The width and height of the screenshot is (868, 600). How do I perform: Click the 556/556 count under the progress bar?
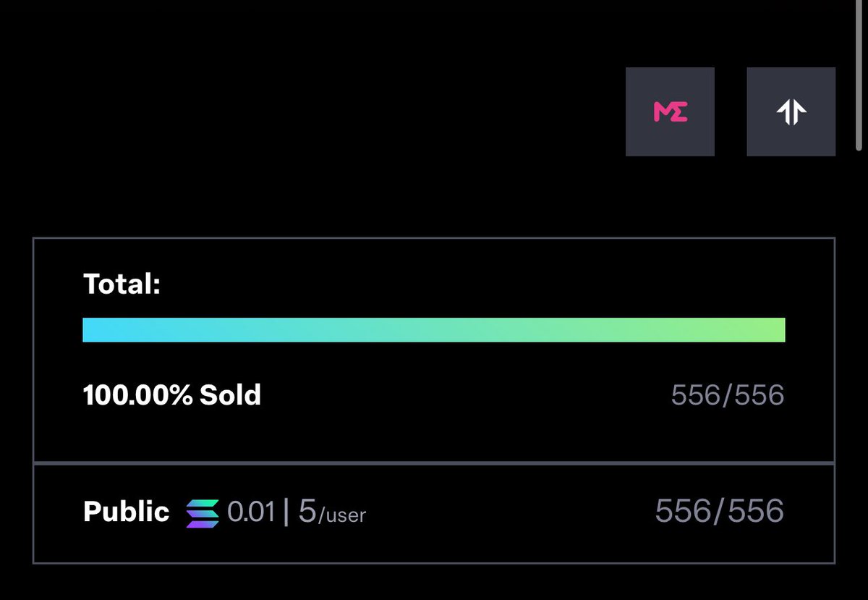728,395
